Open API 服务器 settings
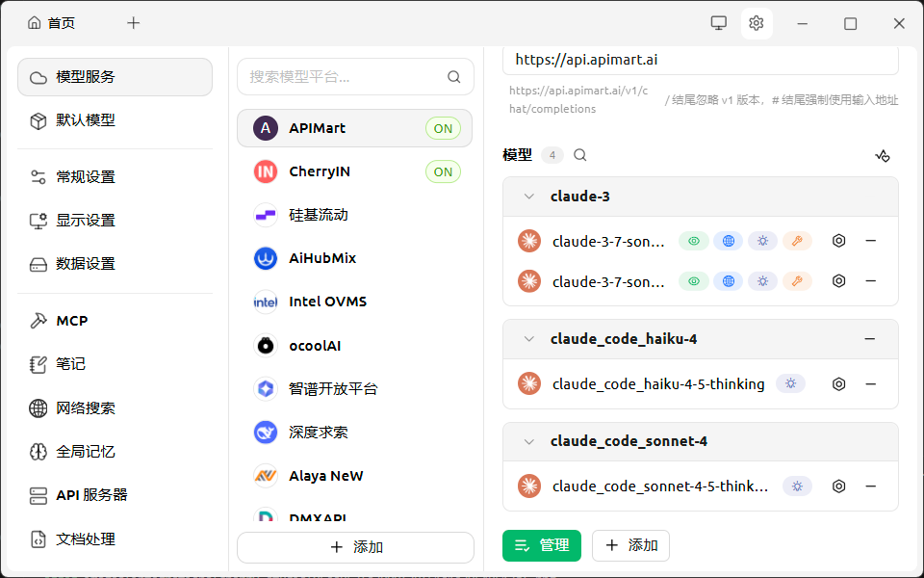The image size is (924, 578). tap(115, 495)
